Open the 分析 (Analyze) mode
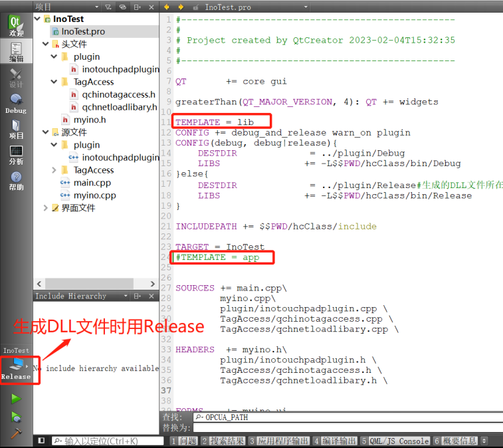This screenshot has height=448, width=503. [x=16, y=154]
